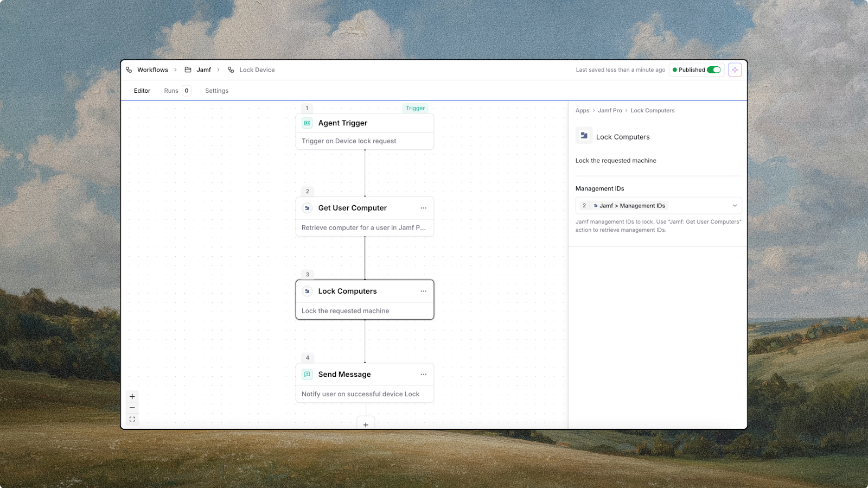Viewport: 868px width, 488px height.
Task: Select the Editor tab
Action: (142, 91)
